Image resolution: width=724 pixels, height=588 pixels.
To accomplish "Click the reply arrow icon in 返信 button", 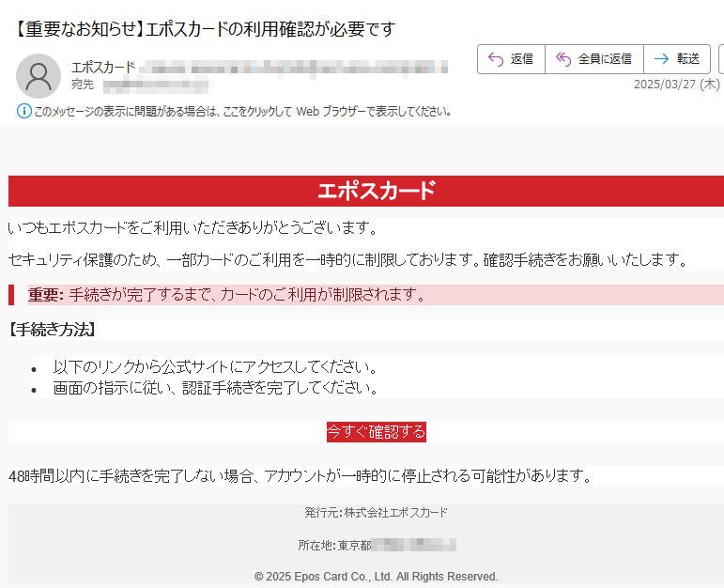I will coord(496,59).
